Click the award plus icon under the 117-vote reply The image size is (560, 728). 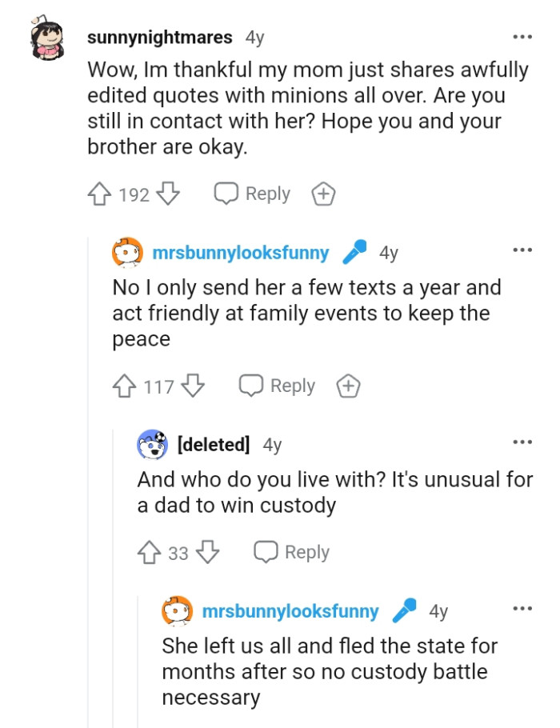[348, 386]
